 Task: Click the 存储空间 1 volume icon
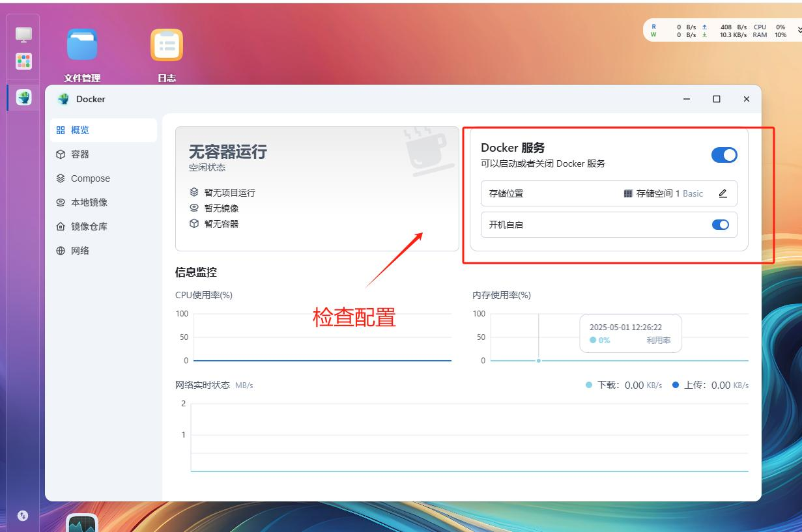click(x=628, y=193)
